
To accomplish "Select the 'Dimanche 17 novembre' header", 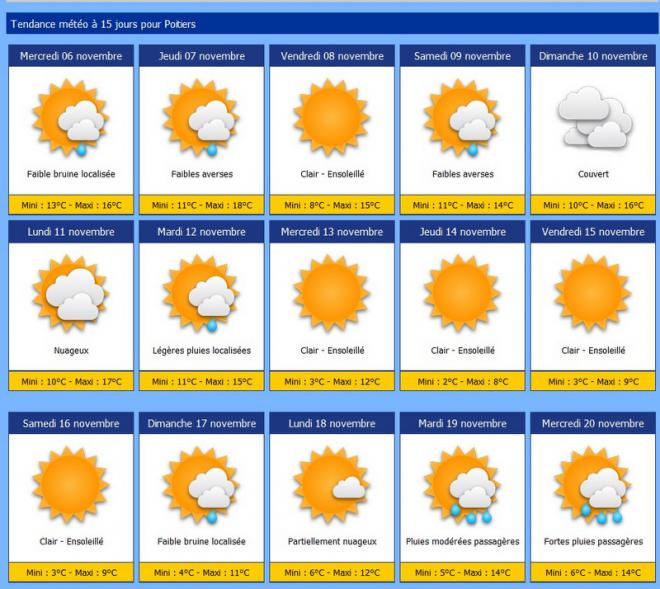I will 202,423.
